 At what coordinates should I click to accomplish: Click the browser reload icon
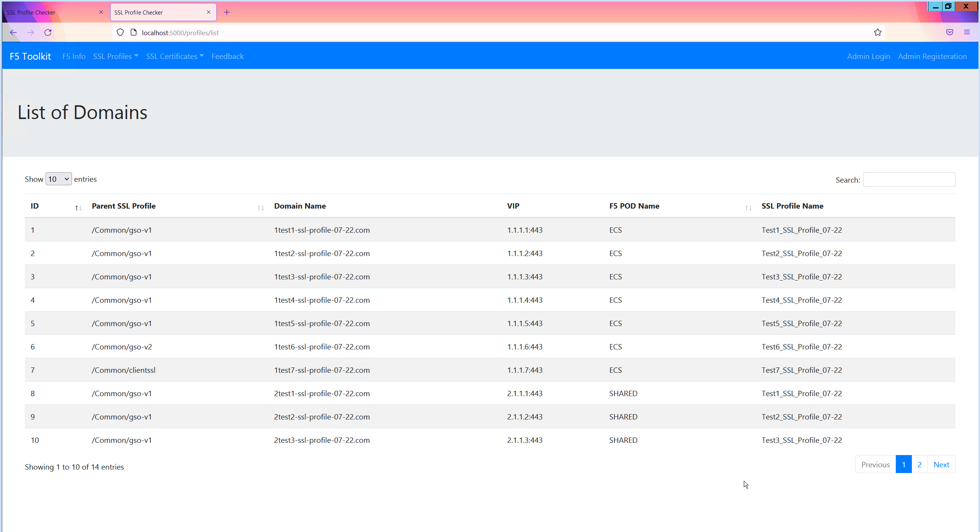coord(48,33)
